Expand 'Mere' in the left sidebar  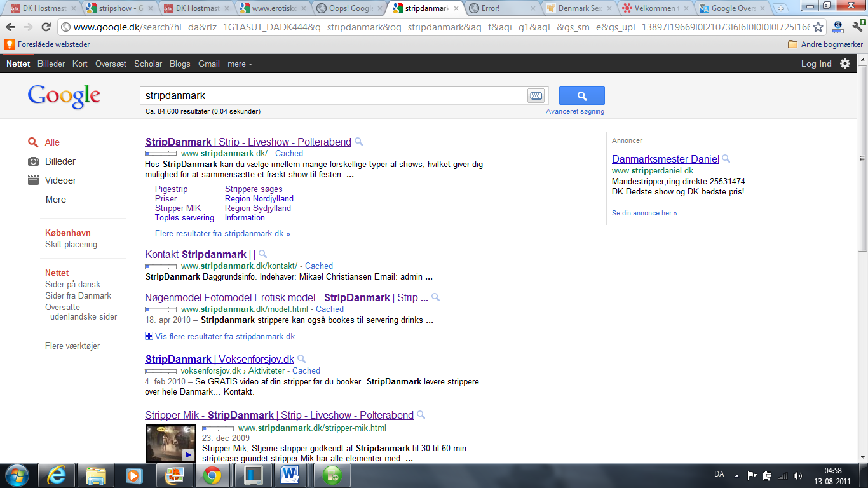(x=55, y=200)
